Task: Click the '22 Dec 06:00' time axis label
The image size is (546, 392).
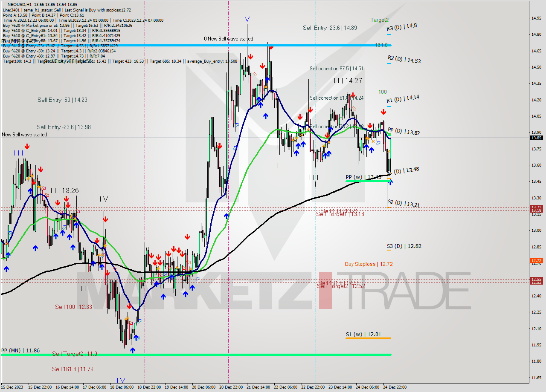Action: click(285, 387)
